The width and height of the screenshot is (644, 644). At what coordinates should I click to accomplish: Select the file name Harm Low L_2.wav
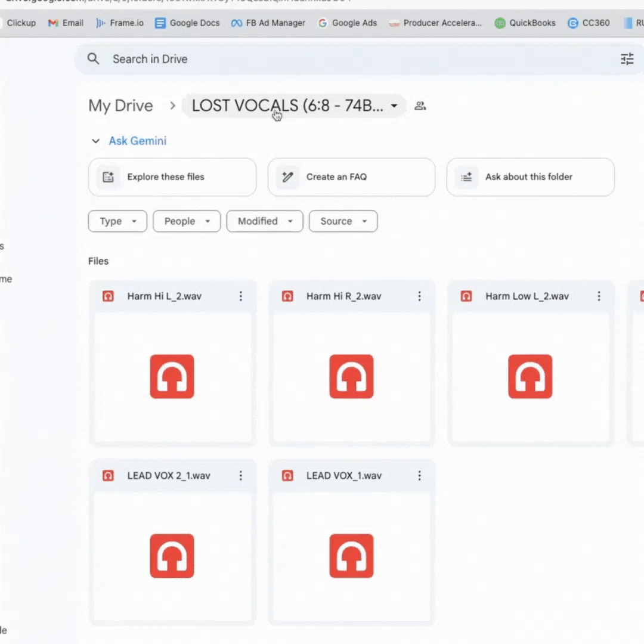click(x=527, y=296)
